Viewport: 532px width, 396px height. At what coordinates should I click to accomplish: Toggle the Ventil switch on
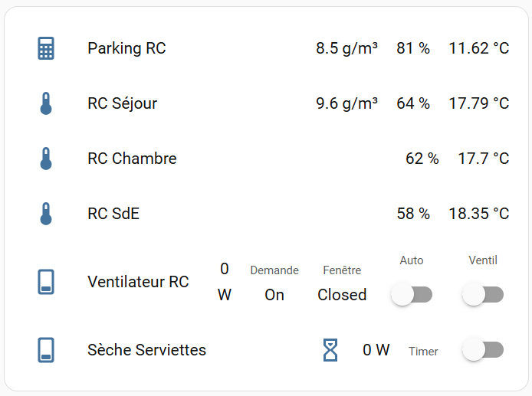pos(483,294)
